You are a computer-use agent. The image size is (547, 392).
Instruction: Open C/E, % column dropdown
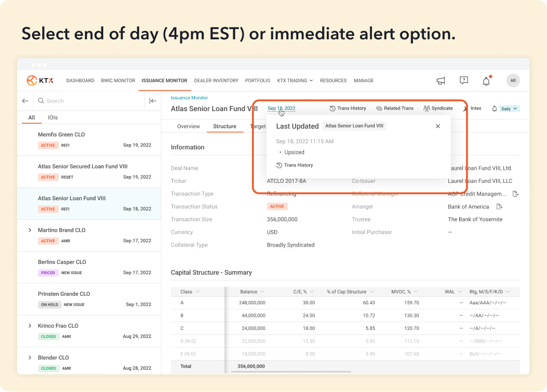[311, 292]
